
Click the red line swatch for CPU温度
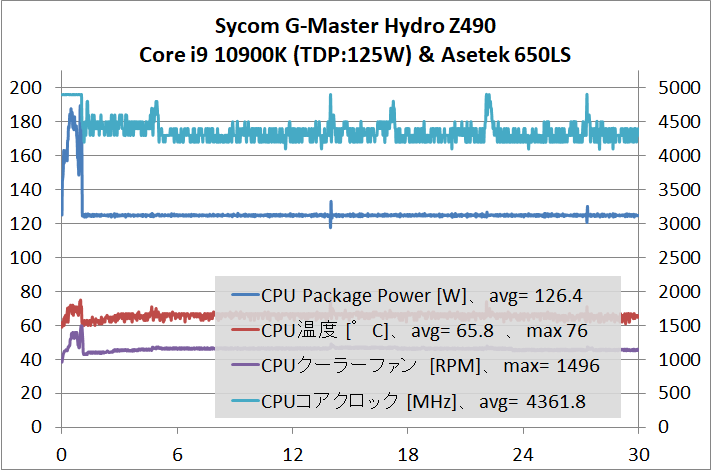click(x=245, y=329)
